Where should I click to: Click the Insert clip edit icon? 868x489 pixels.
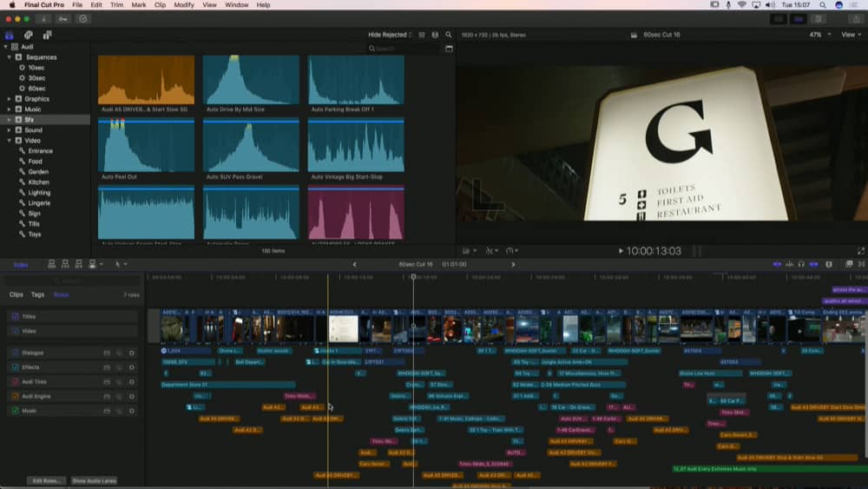coord(65,264)
